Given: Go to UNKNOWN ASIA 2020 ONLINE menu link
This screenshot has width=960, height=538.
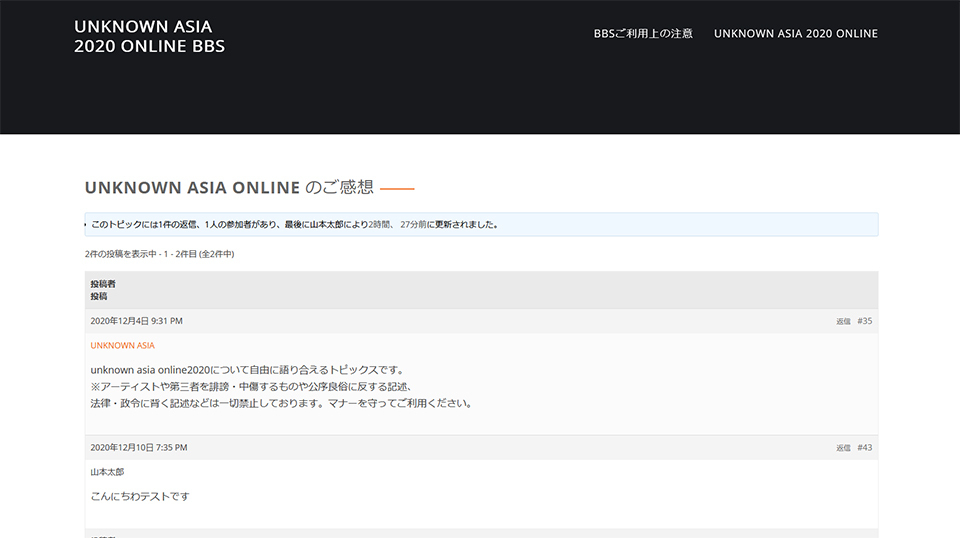Looking at the screenshot, I should 795,34.
